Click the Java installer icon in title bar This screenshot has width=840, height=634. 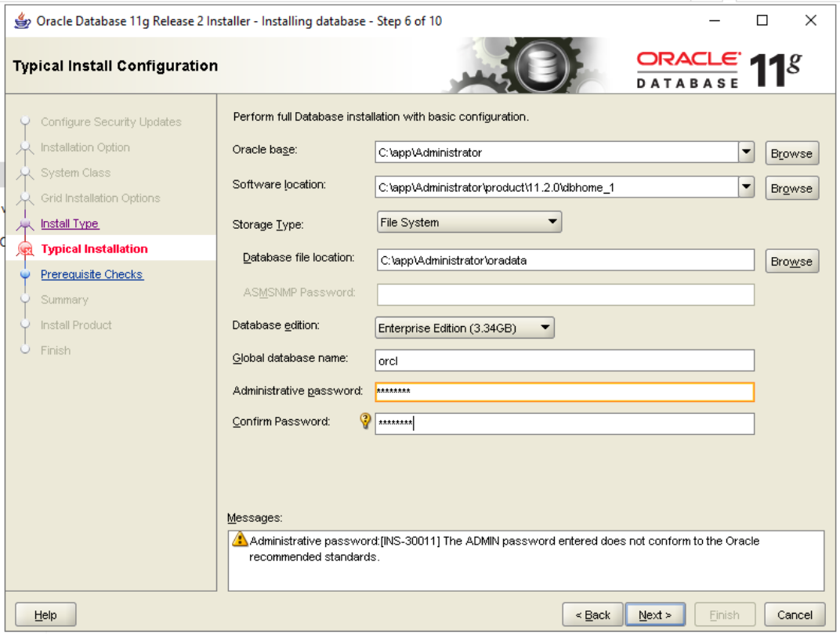pos(23,21)
